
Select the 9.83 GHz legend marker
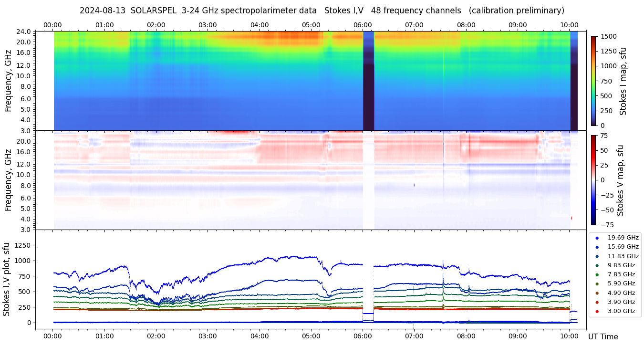point(597,265)
